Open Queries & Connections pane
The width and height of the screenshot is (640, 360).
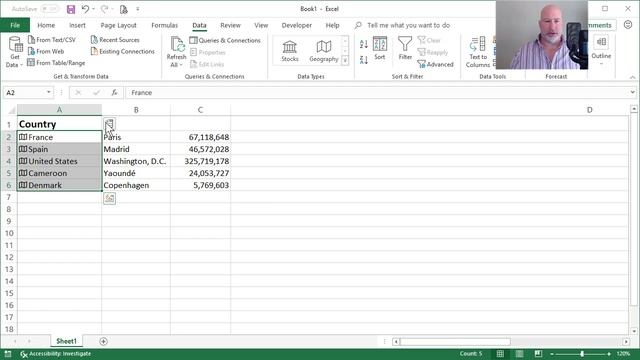pos(225,40)
